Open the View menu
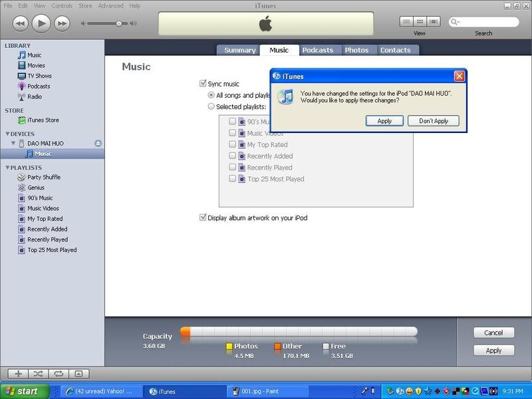The height and width of the screenshot is (399, 532). (x=39, y=6)
